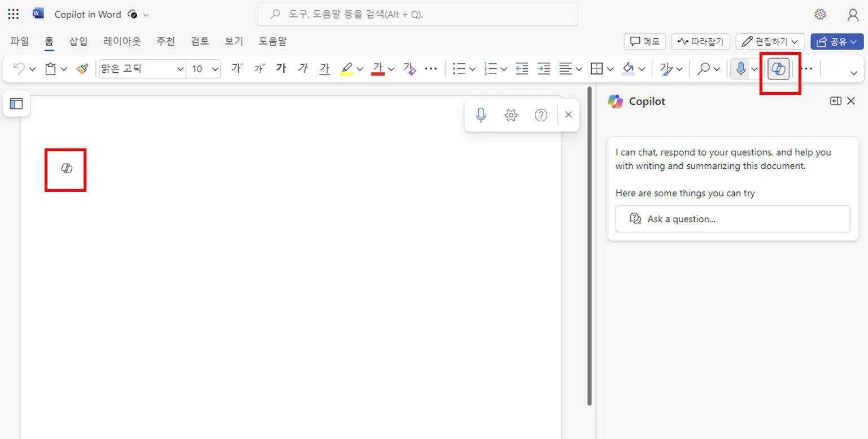
Task: Click the Find magnifier in the ribbon
Action: tap(704, 69)
